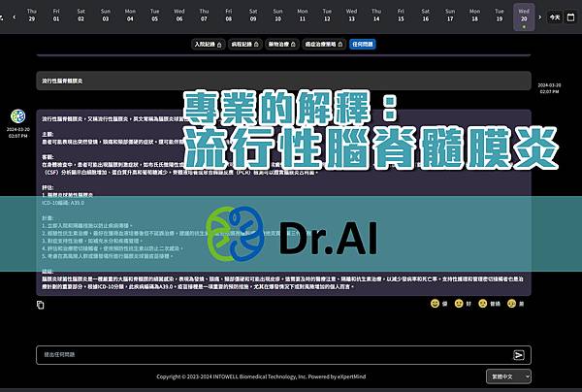This screenshot has height=392, width=582.
Task: Click the user question bubble 流行性腦脊髓膜炎
Action: [283, 81]
